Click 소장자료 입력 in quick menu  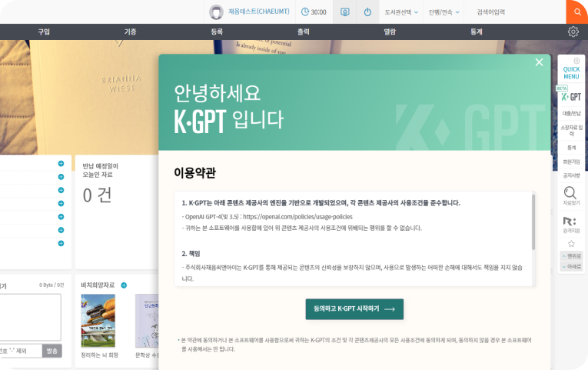click(x=571, y=130)
